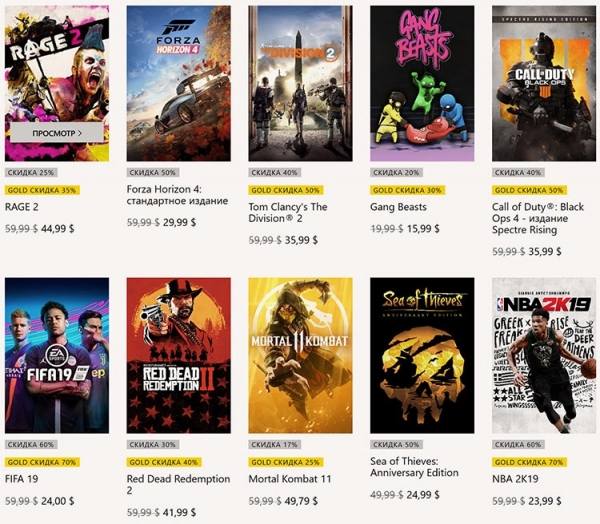Screen dimensions: 600x524
Task: Click the ПРОСМОТР button on RAGE 2
Action: click(x=57, y=131)
